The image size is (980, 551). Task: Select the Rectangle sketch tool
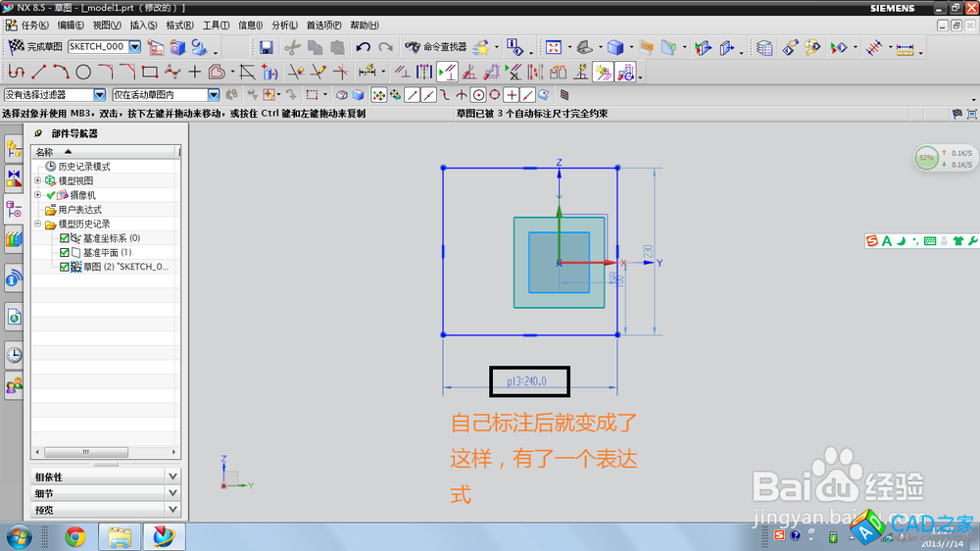(149, 72)
